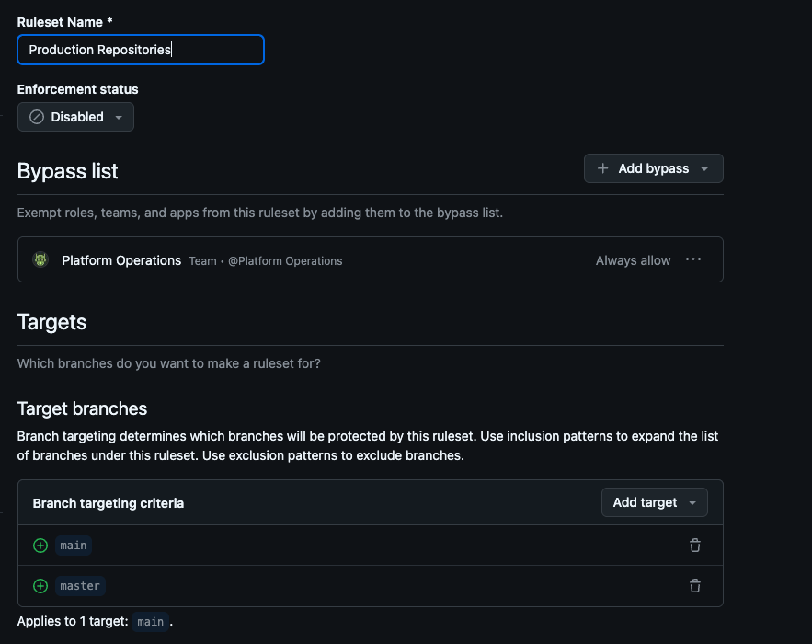Click the main chip in Applies to summary
The width and height of the screenshot is (812, 644).
tap(150, 622)
